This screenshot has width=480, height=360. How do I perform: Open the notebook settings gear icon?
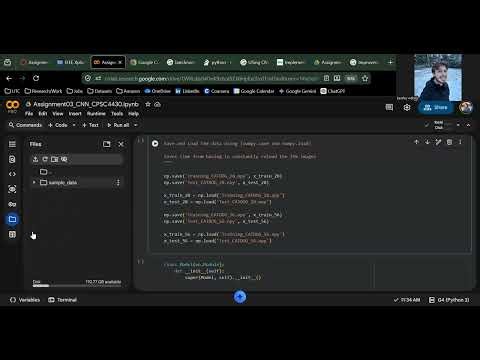point(407,107)
